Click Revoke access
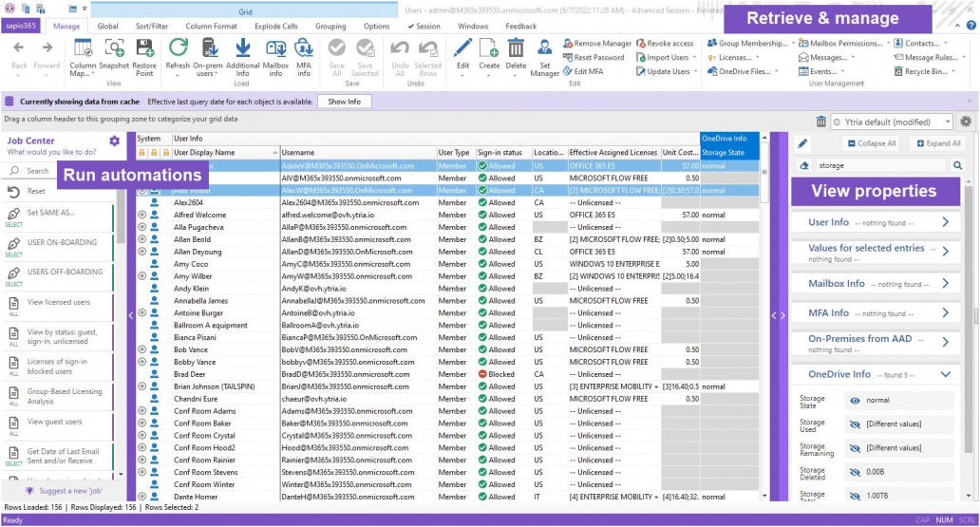 (x=665, y=43)
